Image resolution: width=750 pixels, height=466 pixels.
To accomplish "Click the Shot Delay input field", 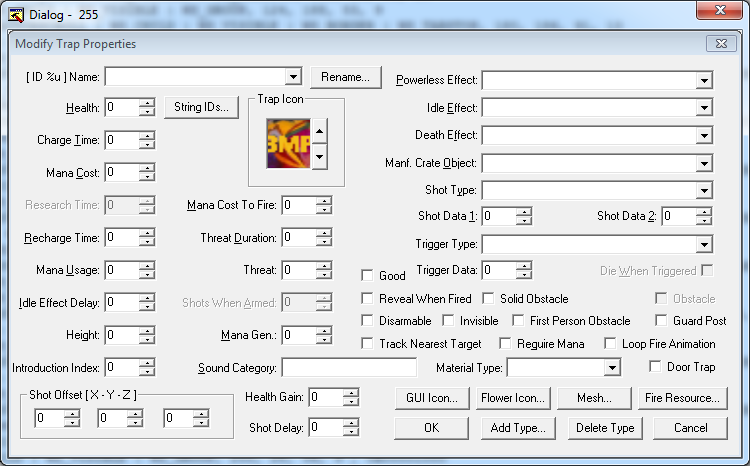I will coord(326,427).
